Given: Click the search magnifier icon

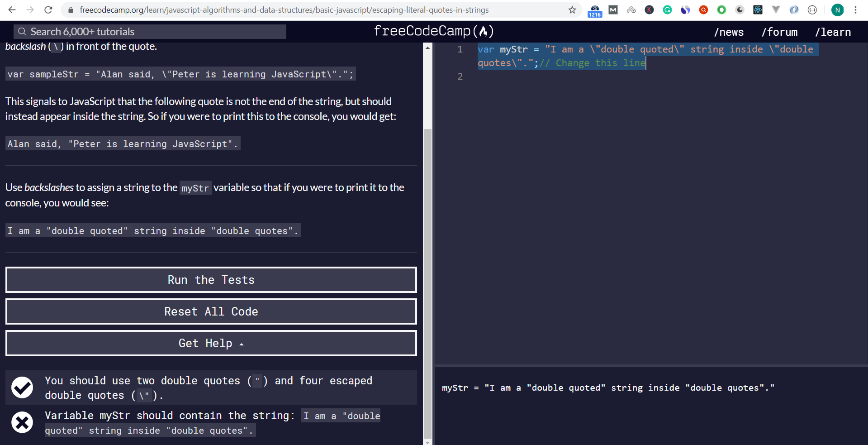Looking at the screenshot, I should [x=22, y=32].
